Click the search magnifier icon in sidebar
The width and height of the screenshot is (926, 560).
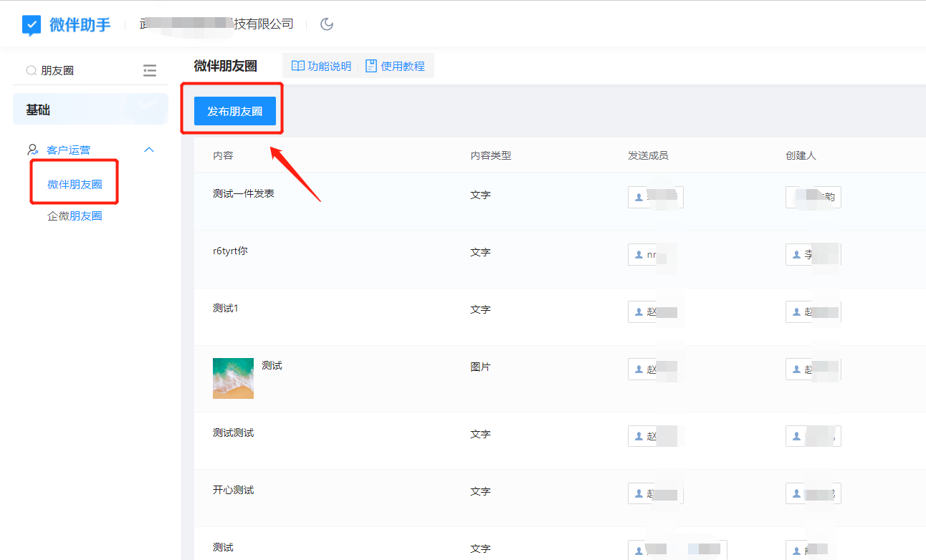[x=32, y=70]
